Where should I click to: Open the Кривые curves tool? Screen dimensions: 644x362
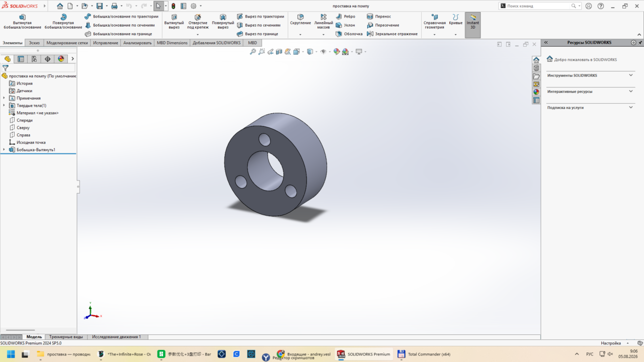tap(456, 20)
